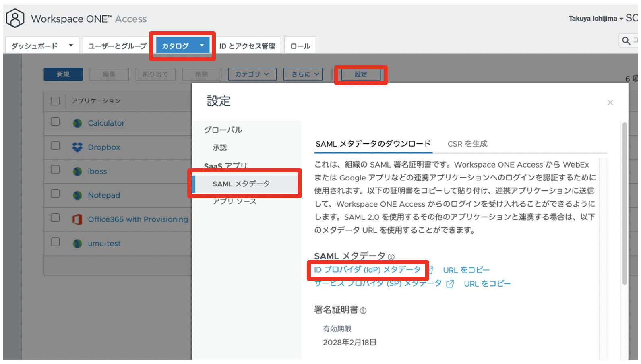Screen dimensions: 641x364
Task: Click the iboss app globe icon
Action: [77, 172]
